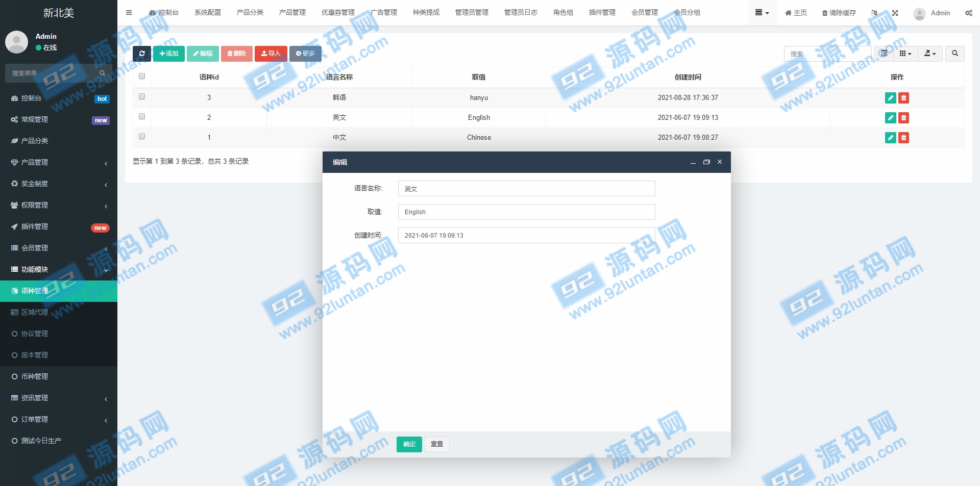Click the magnifier search button beside the toolbar
The height and width of the screenshot is (486, 980).
(x=955, y=54)
